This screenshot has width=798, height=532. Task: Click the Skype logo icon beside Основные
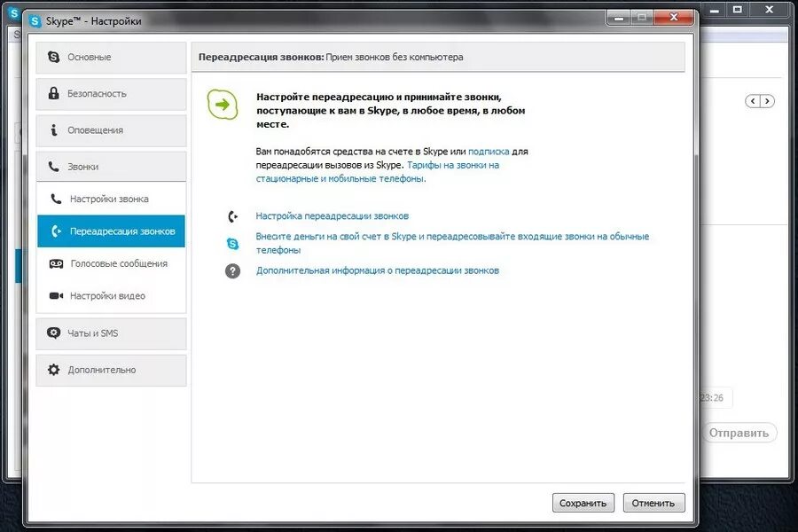coord(53,57)
